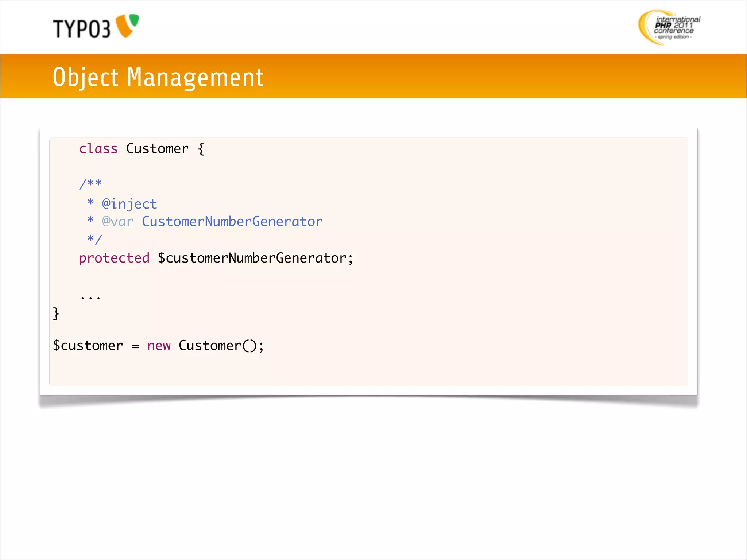This screenshot has width=747, height=560.
Task: Click the International PHP 2011 Conference logo
Action: click(x=669, y=27)
